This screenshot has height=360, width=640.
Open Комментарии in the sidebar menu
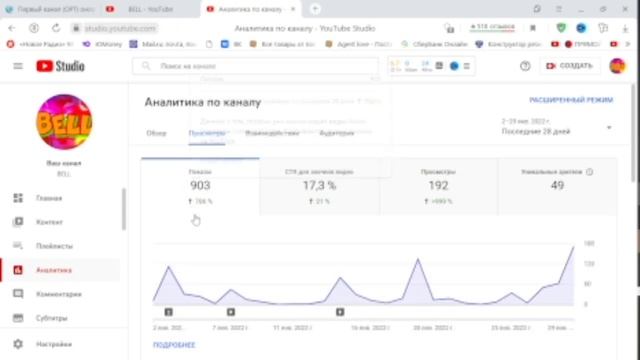pyautogui.click(x=59, y=294)
